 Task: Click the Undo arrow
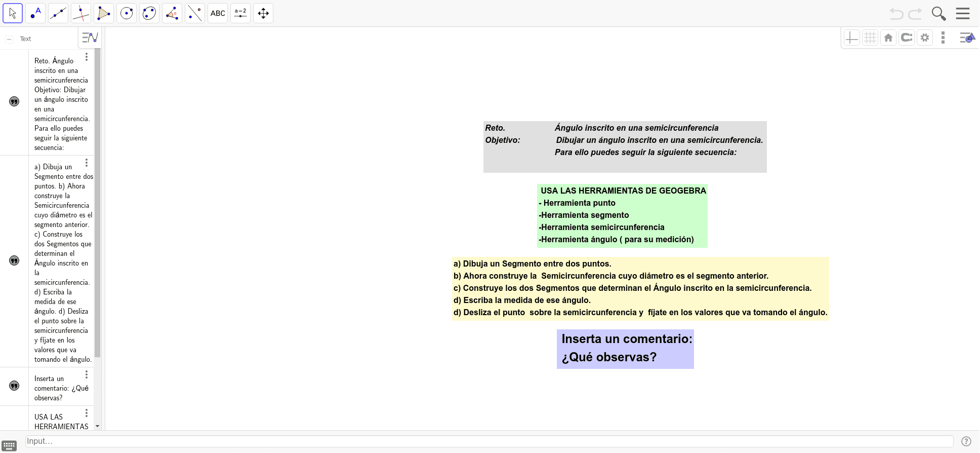(896, 14)
